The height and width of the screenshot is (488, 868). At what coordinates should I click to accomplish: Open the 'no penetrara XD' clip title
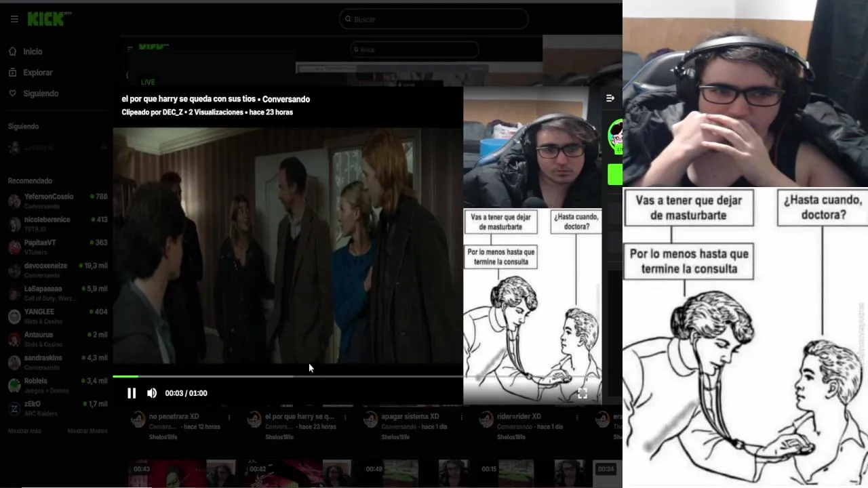[x=174, y=416]
